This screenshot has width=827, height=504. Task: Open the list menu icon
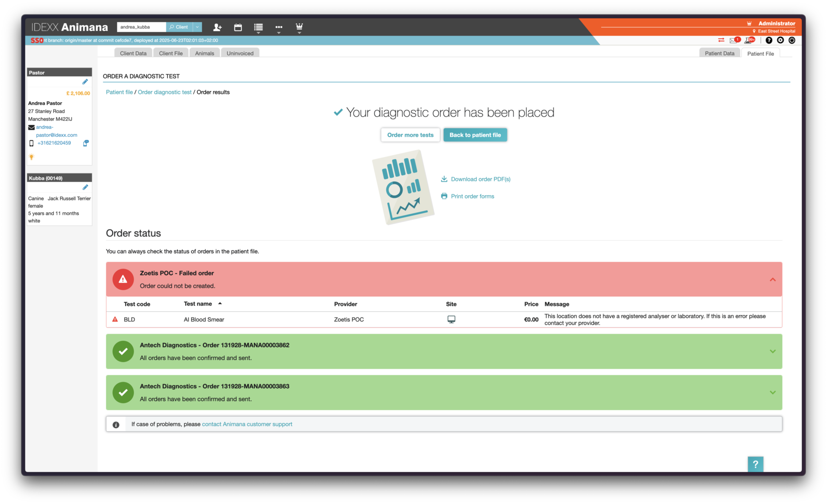tap(258, 27)
